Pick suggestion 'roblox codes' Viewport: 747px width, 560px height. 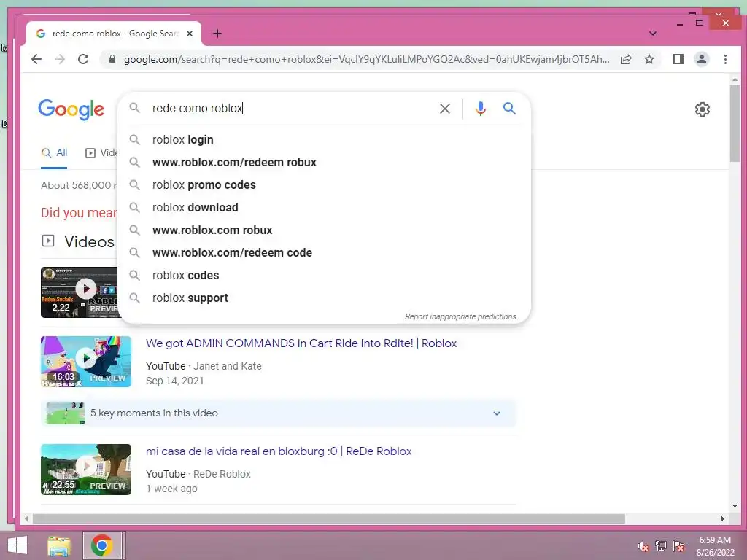click(x=324, y=275)
